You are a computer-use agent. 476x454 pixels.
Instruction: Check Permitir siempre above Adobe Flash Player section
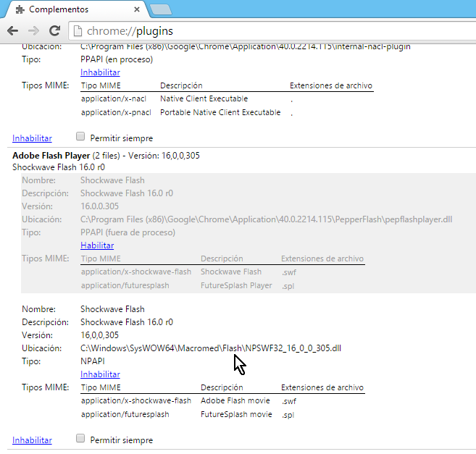tap(80, 136)
